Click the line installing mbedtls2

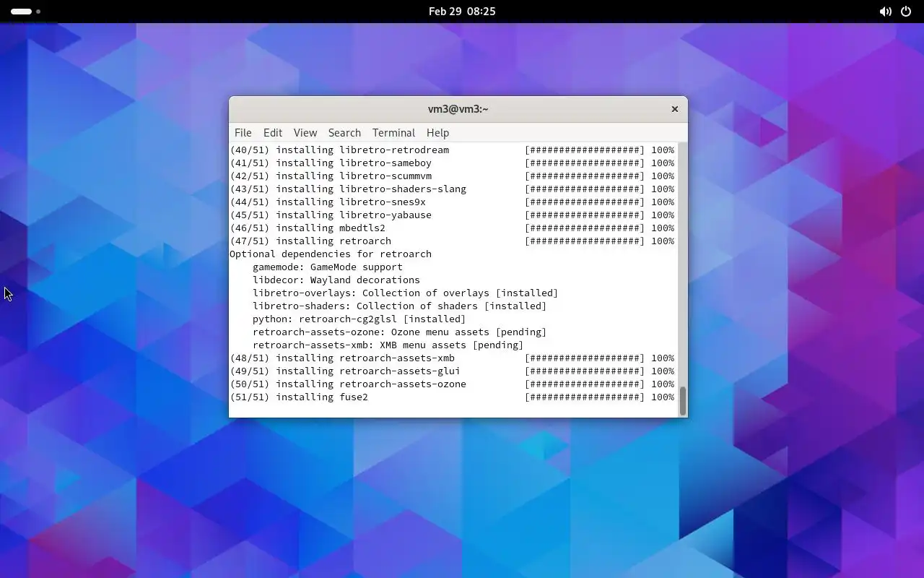point(452,228)
